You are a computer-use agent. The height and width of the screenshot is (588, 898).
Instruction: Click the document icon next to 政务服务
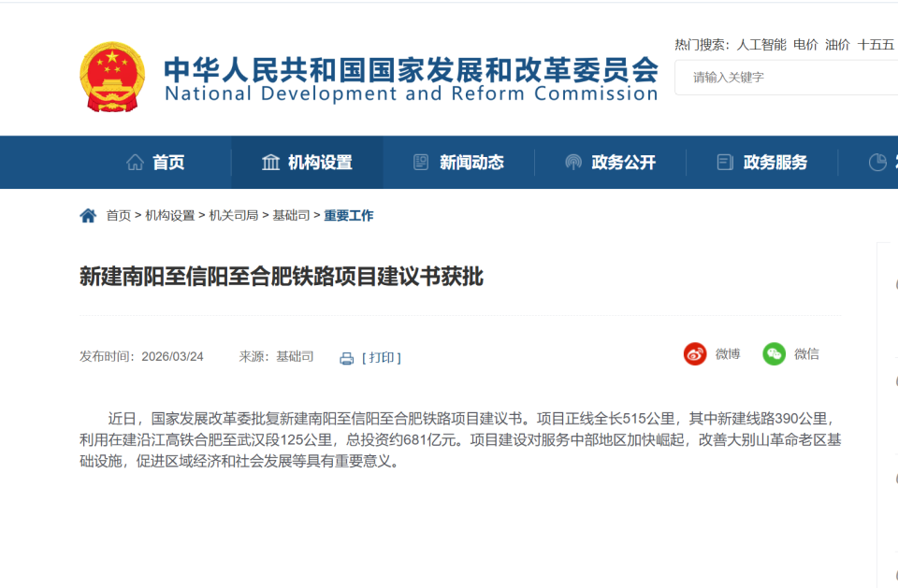click(x=723, y=162)
